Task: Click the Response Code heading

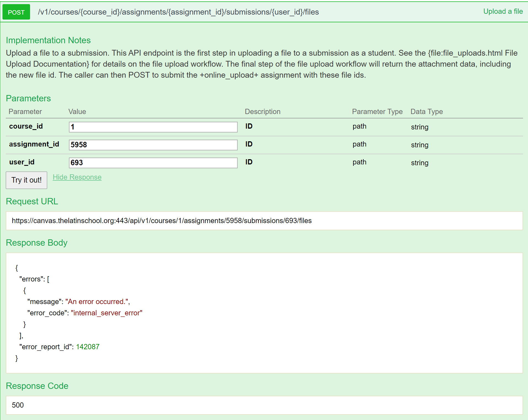Action: coord(37,386)
